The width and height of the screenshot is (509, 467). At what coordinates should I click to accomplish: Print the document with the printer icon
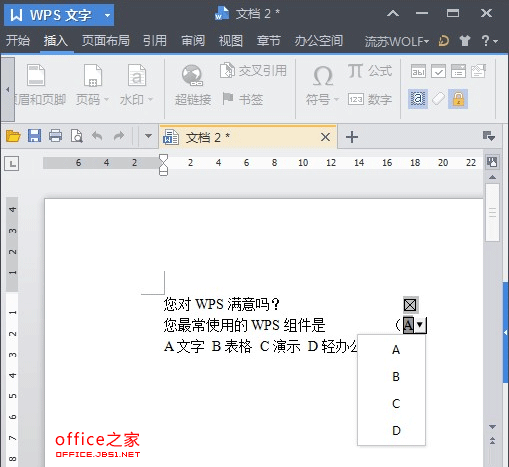click(x=55, y=136)
